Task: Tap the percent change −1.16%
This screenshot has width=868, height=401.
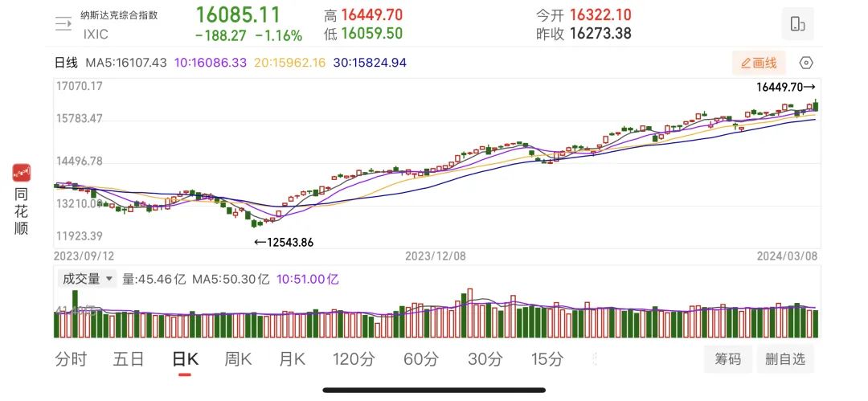Action: 278,36
